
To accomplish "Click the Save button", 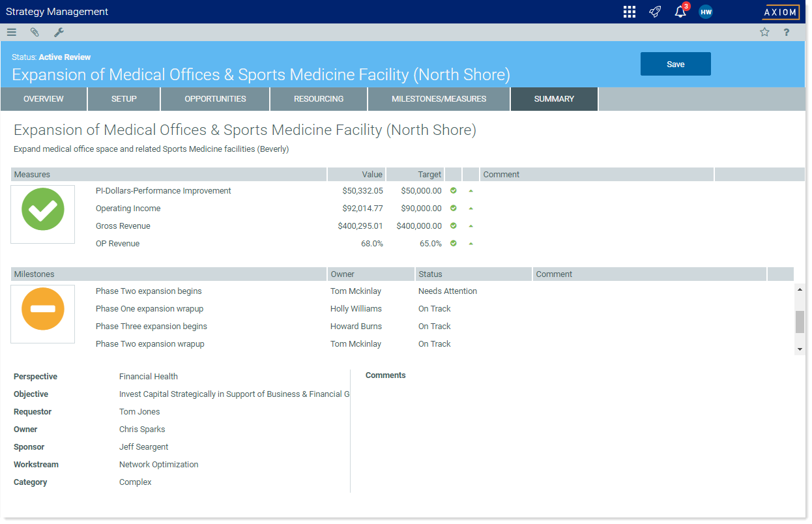I will click(x=675, y=64).
